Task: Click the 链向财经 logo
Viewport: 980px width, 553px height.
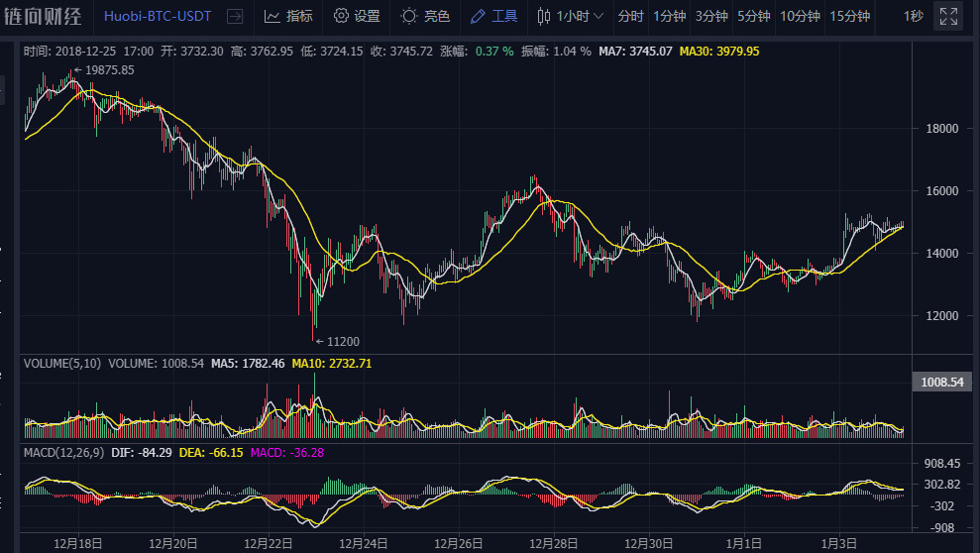Action: click(43, 16)
